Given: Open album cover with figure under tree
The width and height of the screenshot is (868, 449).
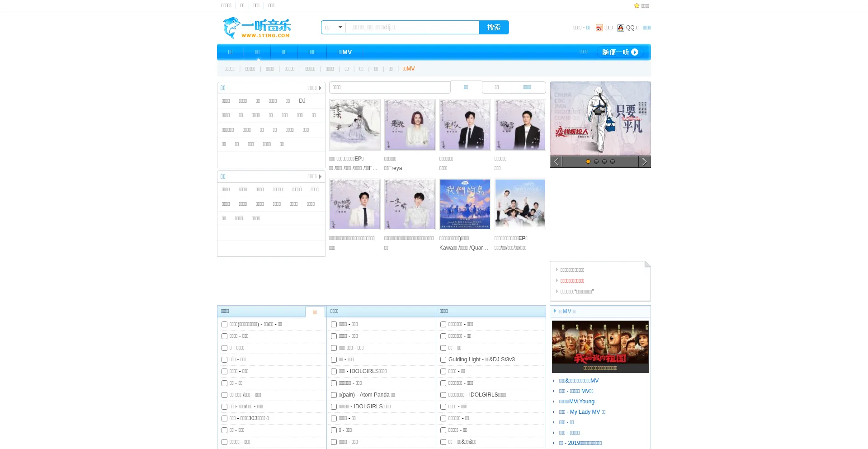Looking at the screenshot, I should (355, 125).
